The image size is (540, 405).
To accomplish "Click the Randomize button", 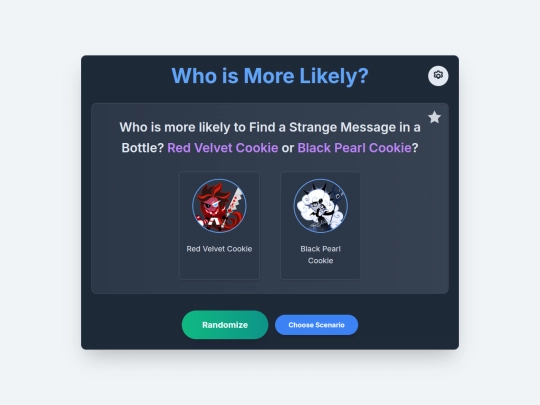I will click(225, 325).
